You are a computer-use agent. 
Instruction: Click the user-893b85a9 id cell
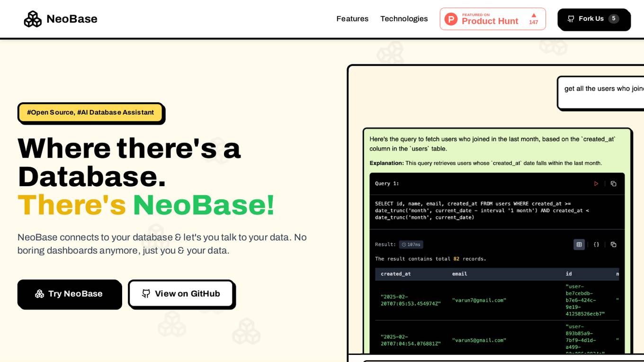point(585,338)
